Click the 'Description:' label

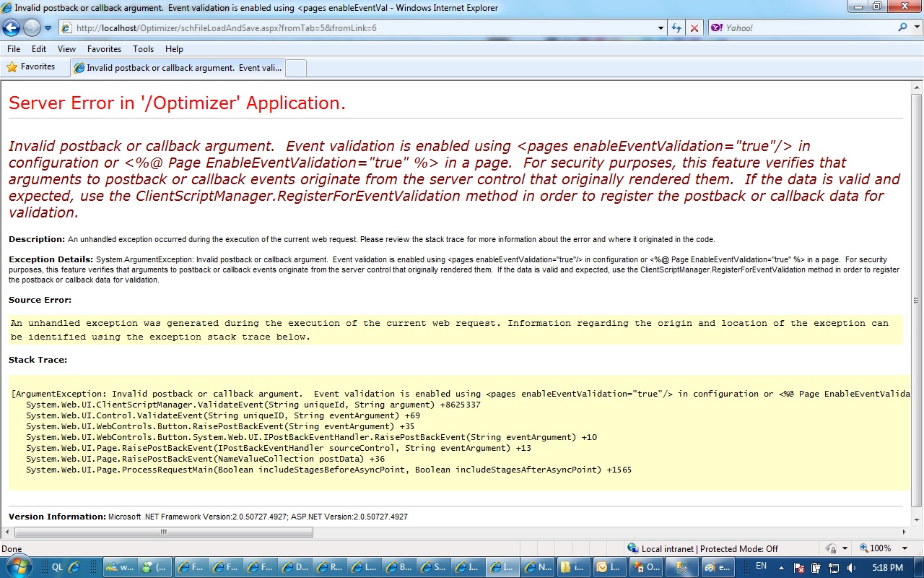click(37, 239)
